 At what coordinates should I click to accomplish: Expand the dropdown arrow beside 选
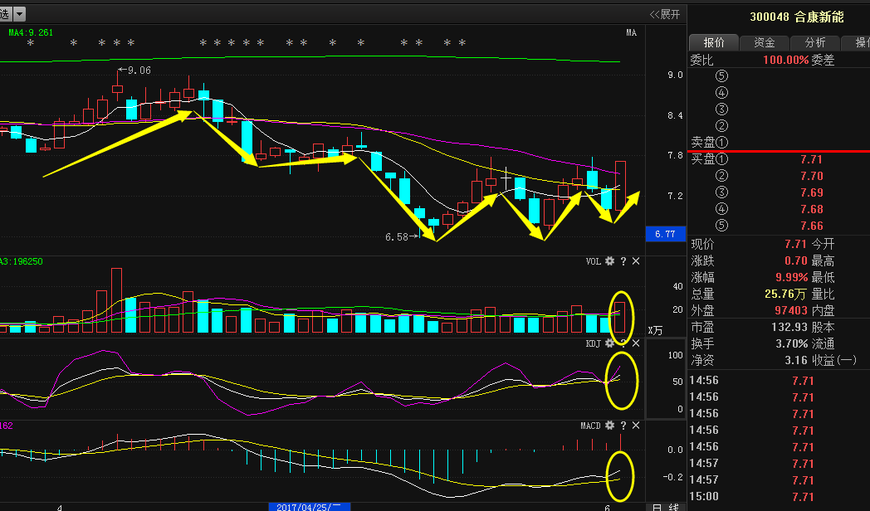[19, 13]
